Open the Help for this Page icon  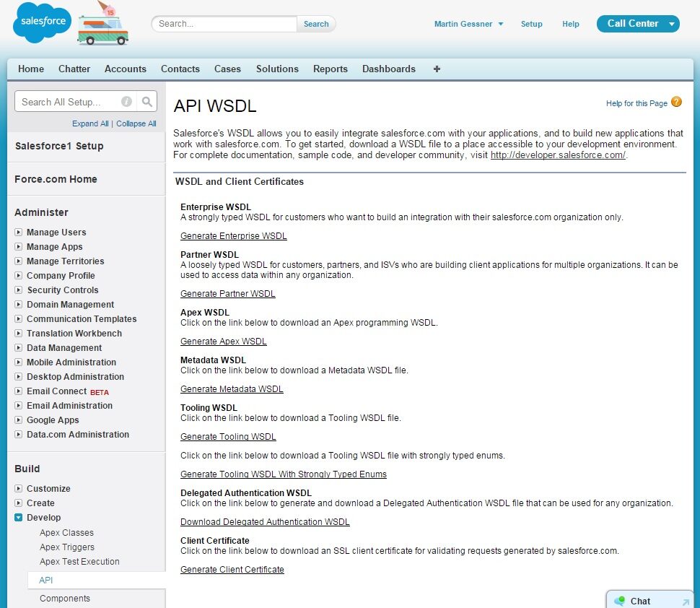676,102
